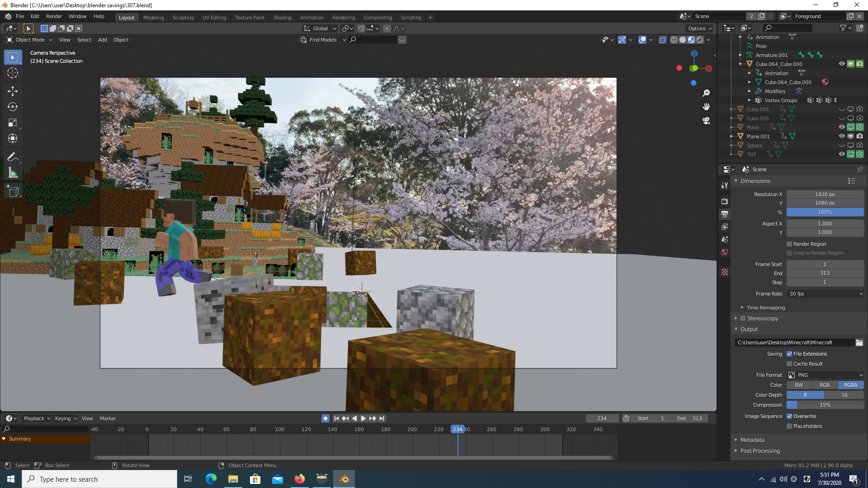This screenshot has height=488, width=868.
Task: Open the File Format PNG dropdown
Action: [x=825, y=375]
